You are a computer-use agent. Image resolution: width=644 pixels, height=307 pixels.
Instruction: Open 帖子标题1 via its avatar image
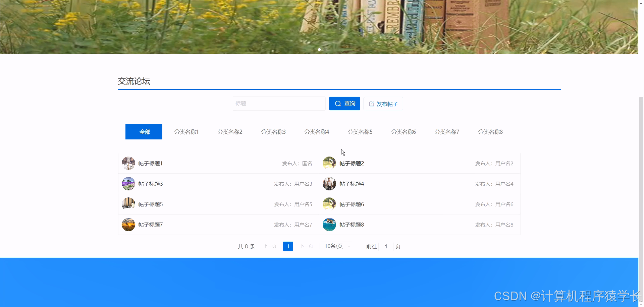coord(128,163)
